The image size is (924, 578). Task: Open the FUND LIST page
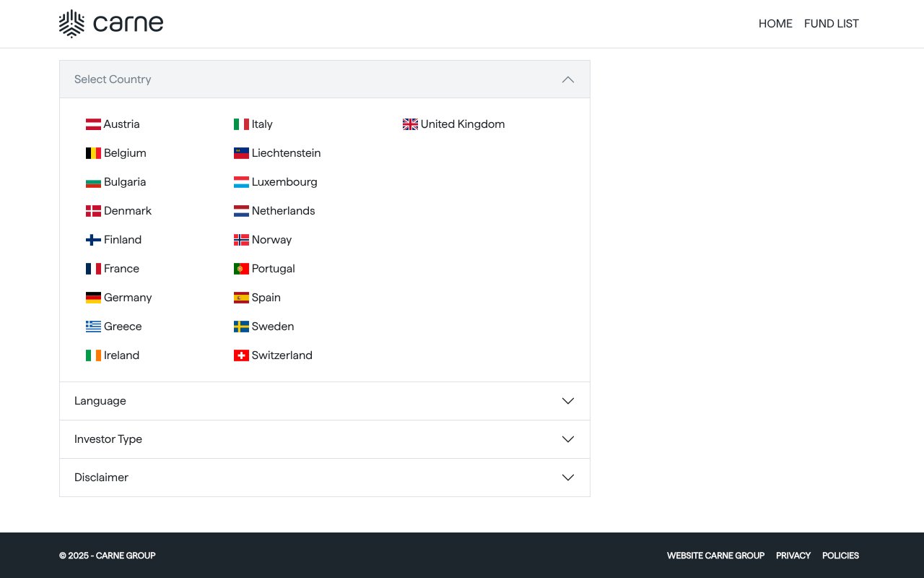tap(831, 23)
